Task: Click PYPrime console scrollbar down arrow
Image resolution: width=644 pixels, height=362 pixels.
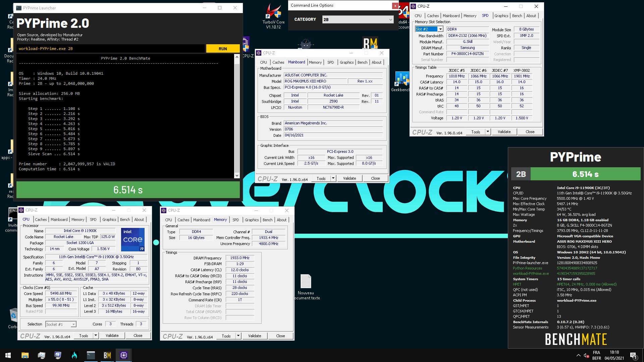Action: pos(237,175)
